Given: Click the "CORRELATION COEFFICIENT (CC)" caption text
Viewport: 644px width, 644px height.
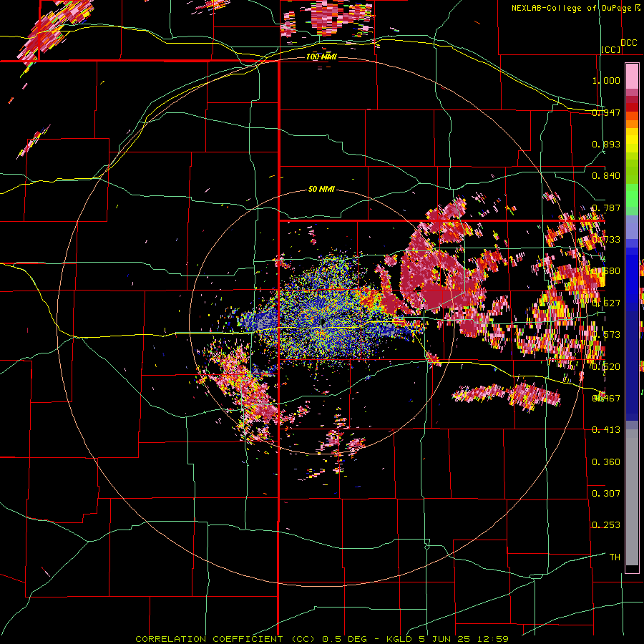Looking at the screenshot, I should (x=225, y=639).
